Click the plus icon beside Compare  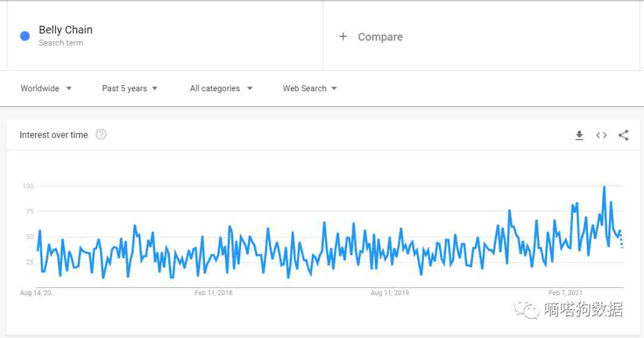(343, 36)
